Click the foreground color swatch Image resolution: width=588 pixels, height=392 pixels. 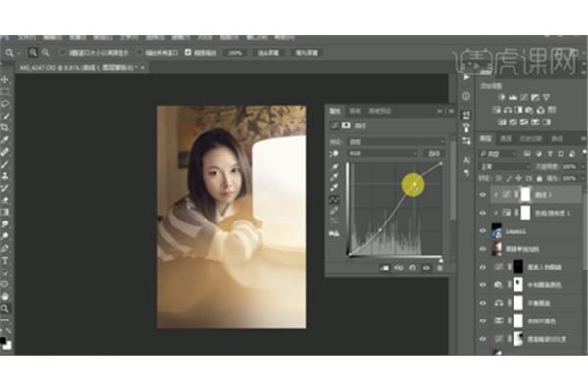click(x=3, y=341)
